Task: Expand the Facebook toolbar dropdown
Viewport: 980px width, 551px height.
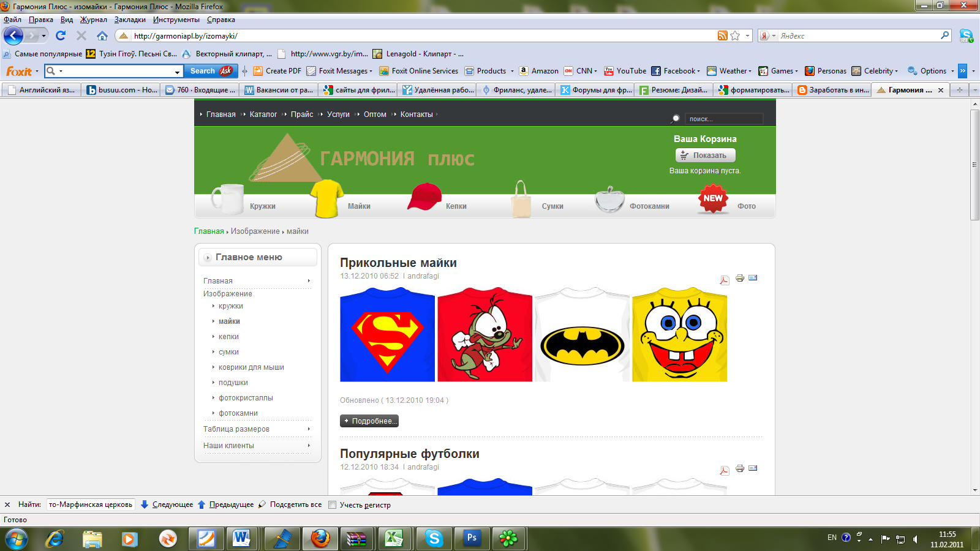Action: (699, 71)
